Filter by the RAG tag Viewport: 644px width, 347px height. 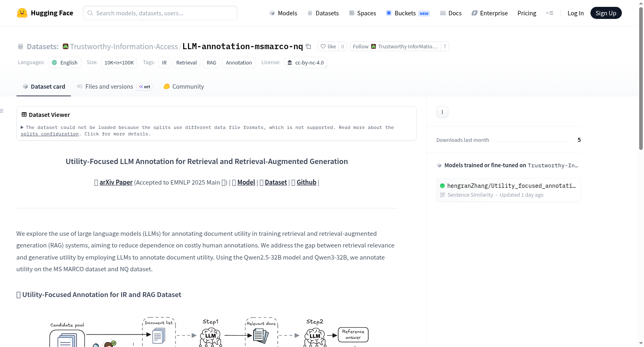click(x=211, y=62)
